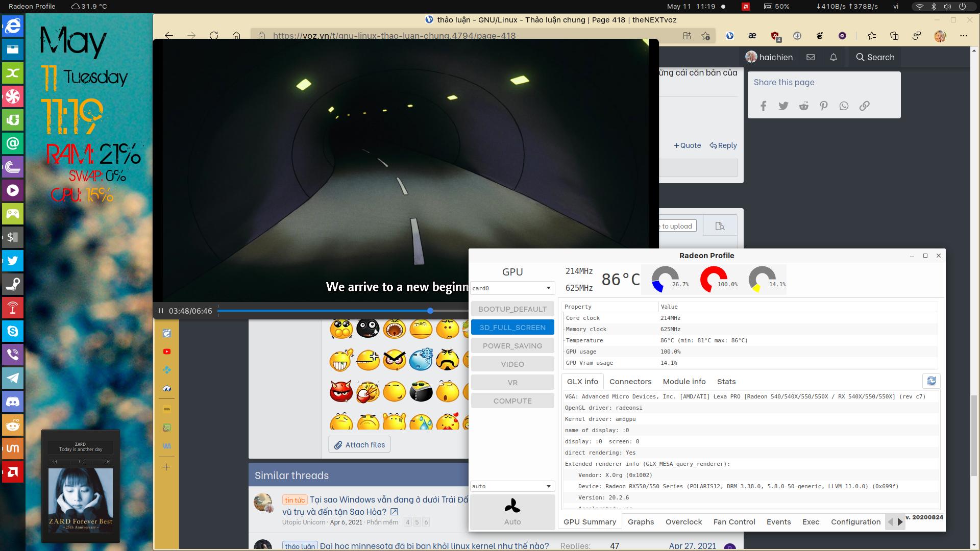Switch to the Connectors tab
This screenshot has width=980, height=551.
tap(630, 382)
